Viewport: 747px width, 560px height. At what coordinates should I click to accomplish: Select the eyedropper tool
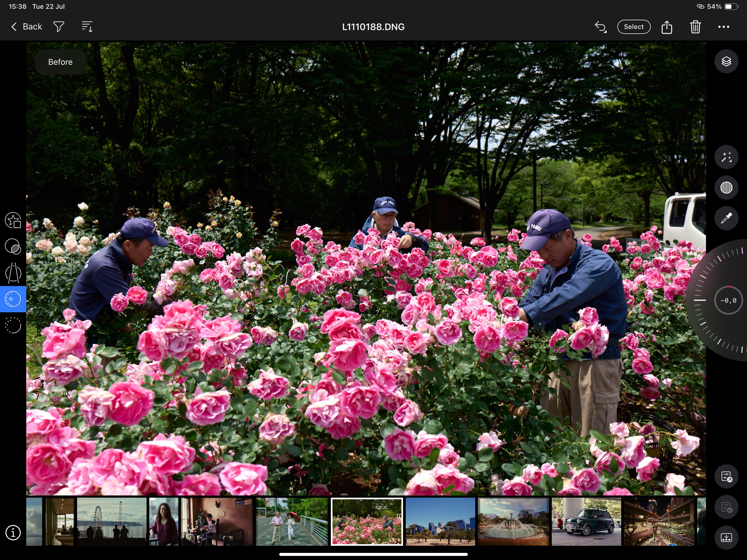(x=726, y=218)
